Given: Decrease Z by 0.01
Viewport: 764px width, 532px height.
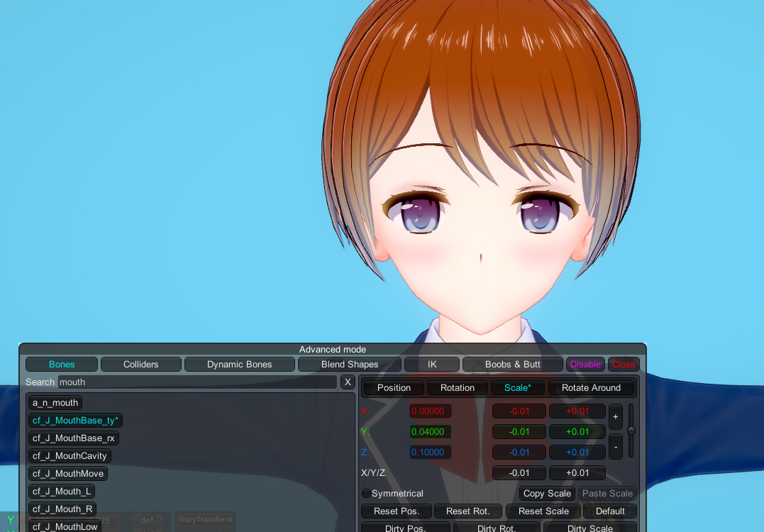Looking at the screenshot, I should [x=519, y=452].
